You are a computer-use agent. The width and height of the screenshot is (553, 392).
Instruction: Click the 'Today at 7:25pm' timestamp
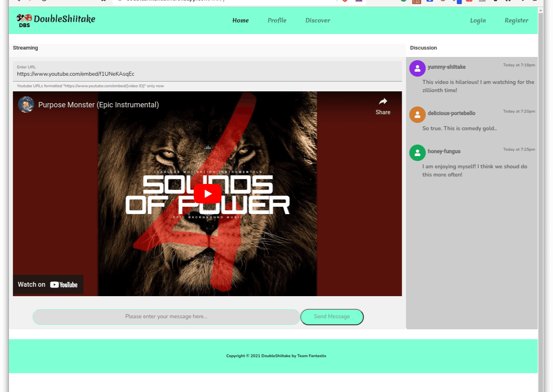519,150
